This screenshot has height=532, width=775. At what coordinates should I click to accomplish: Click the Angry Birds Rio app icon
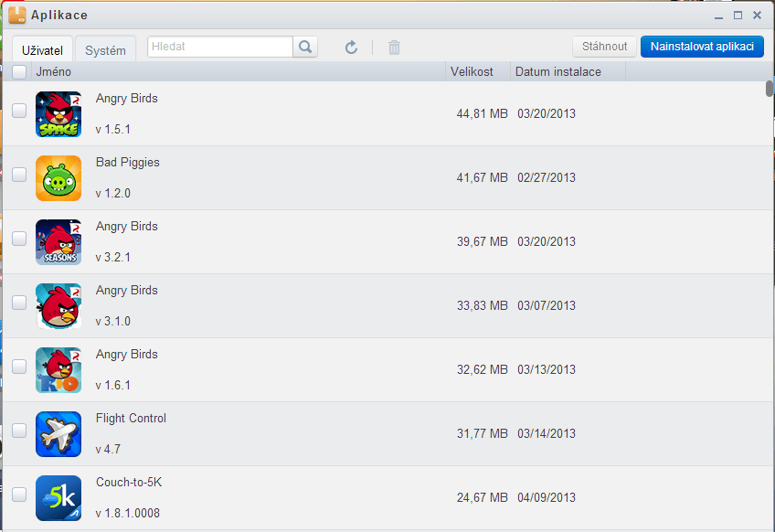pyautogui.click(x=58, y=370)
